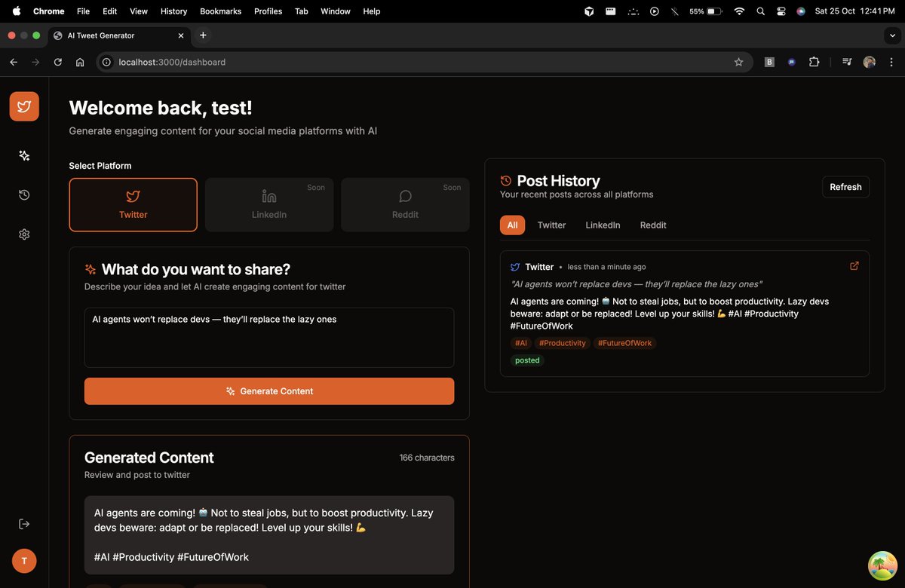The width and height of the screenshot is (905, 588).
Task: Select the Twitter logo in the sidebar
Action: (23, 106)
